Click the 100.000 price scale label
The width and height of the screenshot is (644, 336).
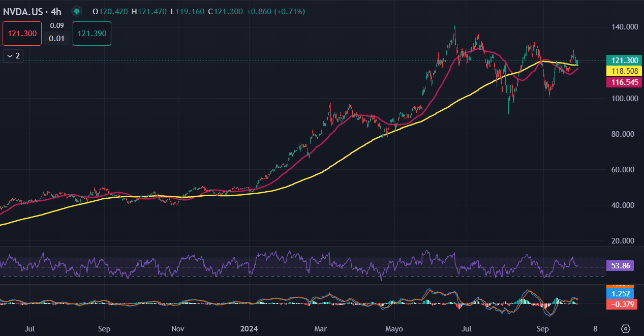click(625, 98)
